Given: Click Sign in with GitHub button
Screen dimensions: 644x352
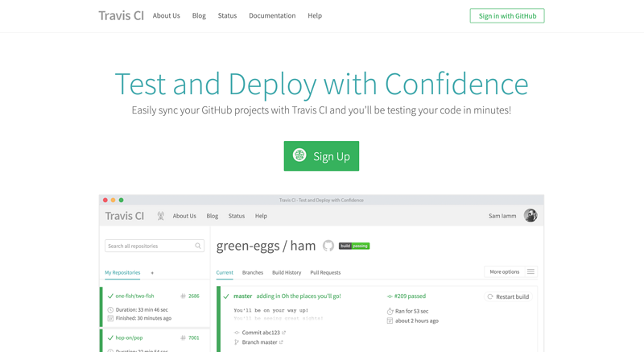Looking at the screenshot, I should point(507,15).
